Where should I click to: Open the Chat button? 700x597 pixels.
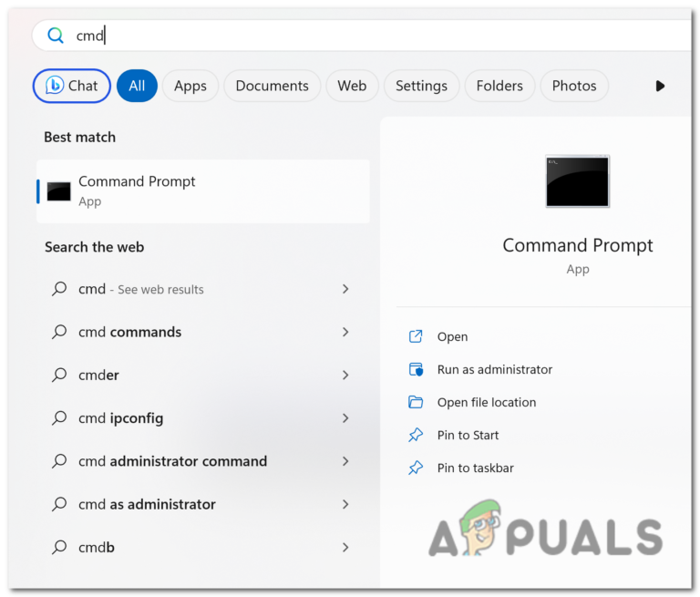pos(71,86)
